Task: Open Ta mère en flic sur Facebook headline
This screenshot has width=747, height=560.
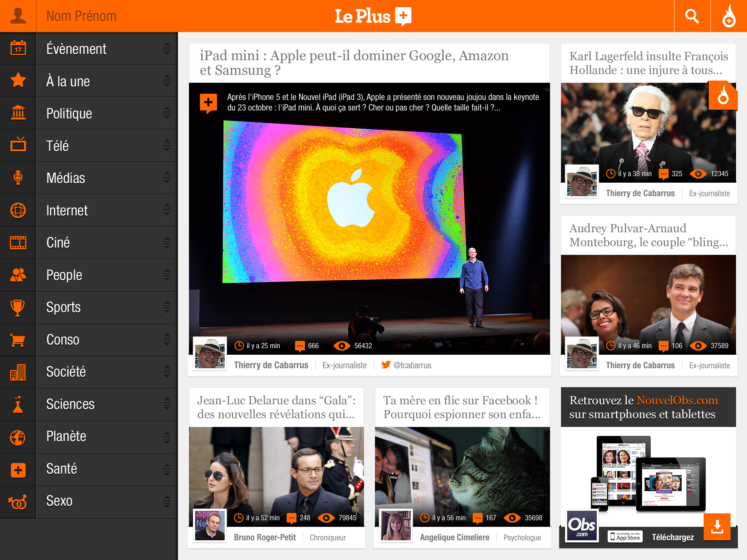Action: click(462, 407)
